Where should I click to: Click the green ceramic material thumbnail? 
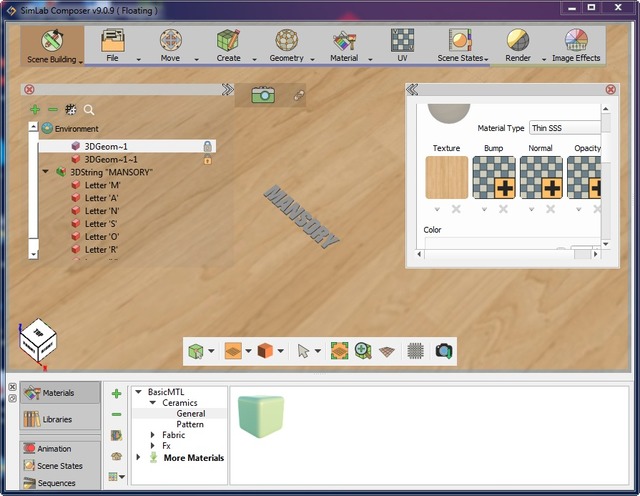261,416
